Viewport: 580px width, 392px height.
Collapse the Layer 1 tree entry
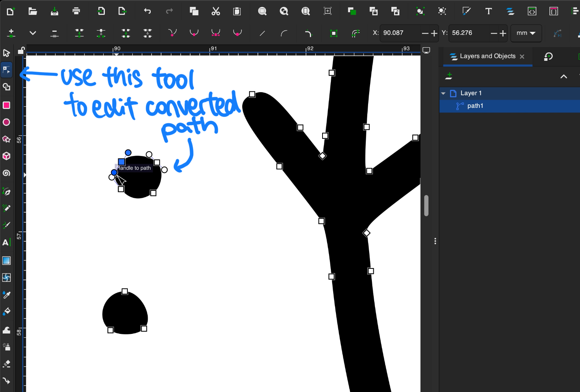pos(443,93)
